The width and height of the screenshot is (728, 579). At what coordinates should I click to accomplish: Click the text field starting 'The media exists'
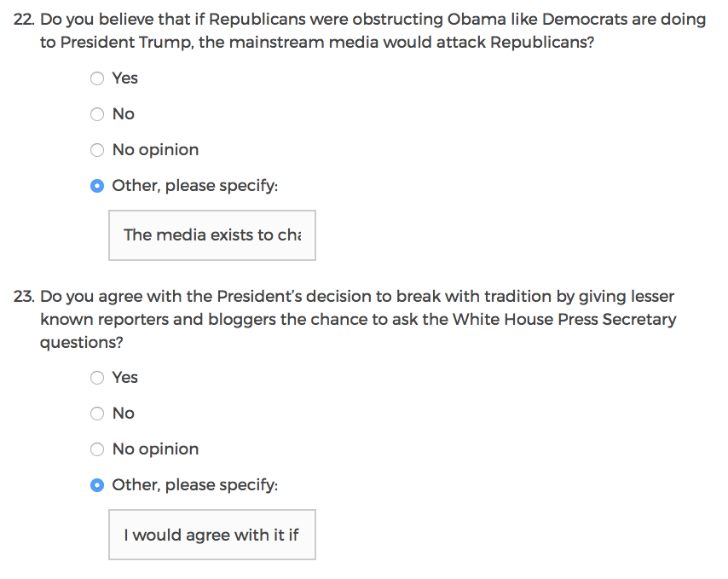[x=211, y=235]
